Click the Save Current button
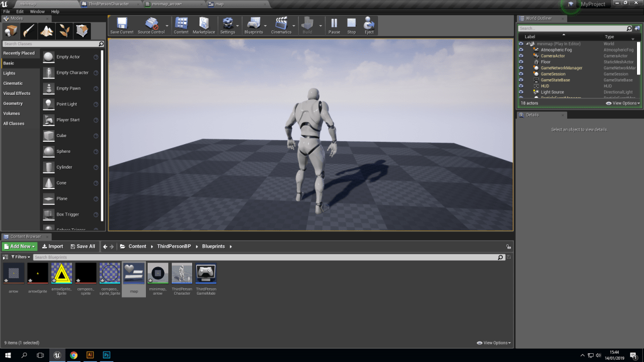Image resolution: width=644 pixels, height=362 pixels. point(122,25)
